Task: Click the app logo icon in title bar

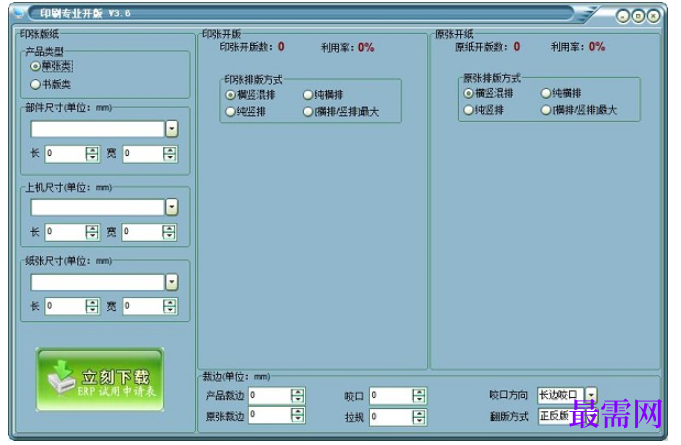Action: 19,12
